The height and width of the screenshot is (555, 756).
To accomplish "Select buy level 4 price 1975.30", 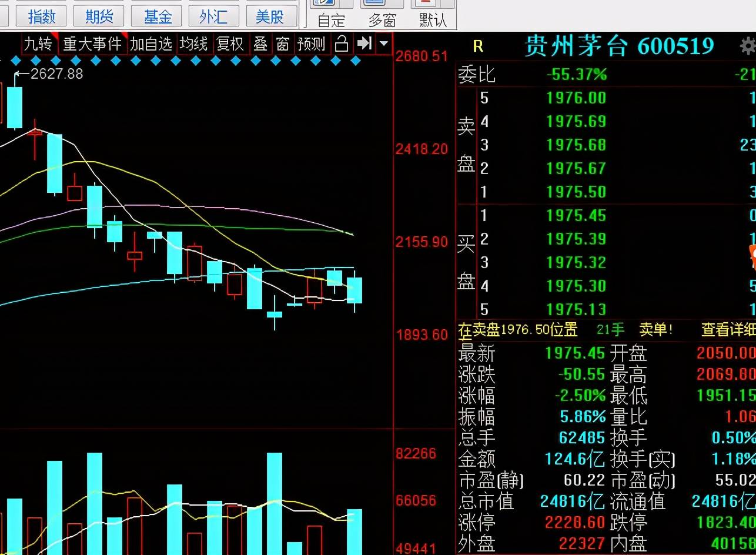I will click(x=576, y=286).
